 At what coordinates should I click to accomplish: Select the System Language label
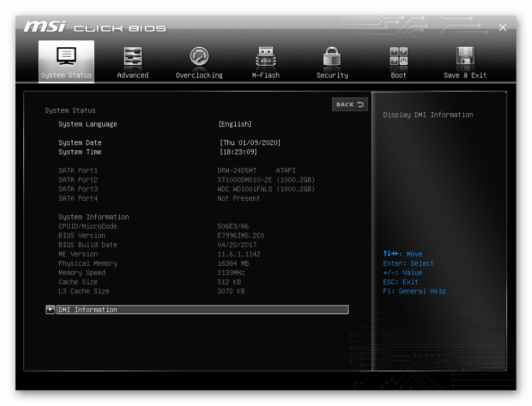point(88,124)
